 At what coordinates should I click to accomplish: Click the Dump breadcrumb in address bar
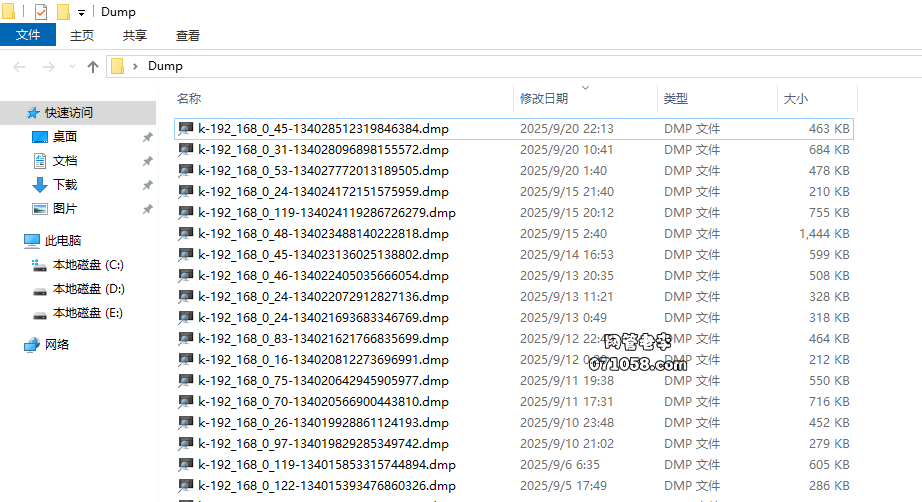(165, 66)
